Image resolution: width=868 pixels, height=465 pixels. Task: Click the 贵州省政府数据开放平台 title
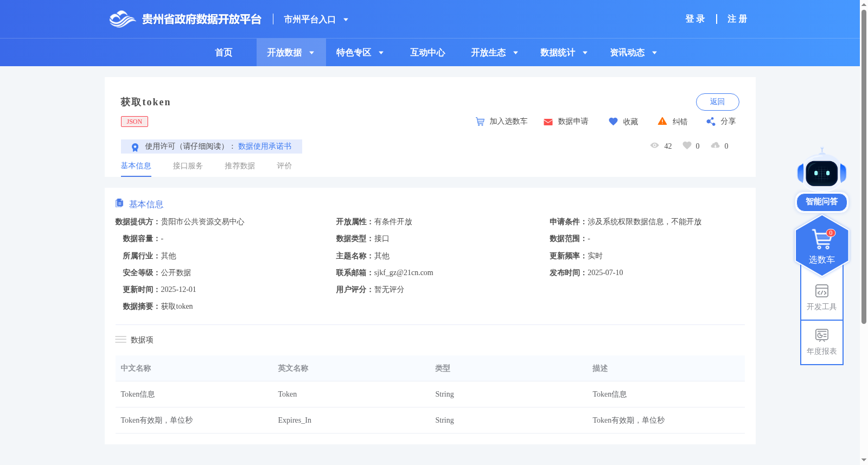202,20
